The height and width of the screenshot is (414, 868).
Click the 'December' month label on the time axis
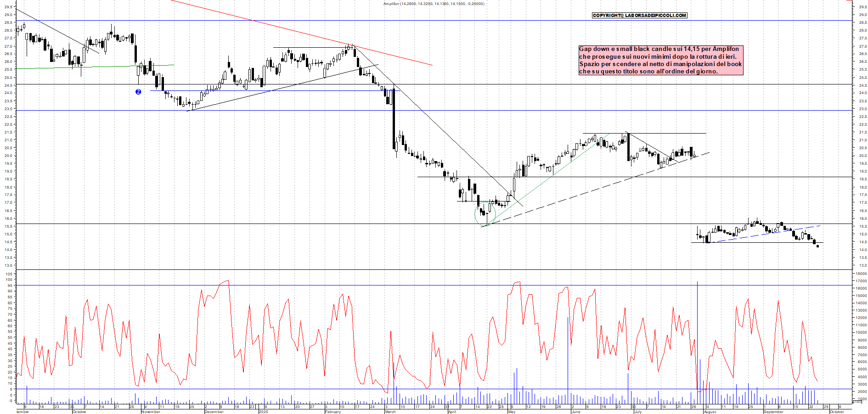(214, 412)
